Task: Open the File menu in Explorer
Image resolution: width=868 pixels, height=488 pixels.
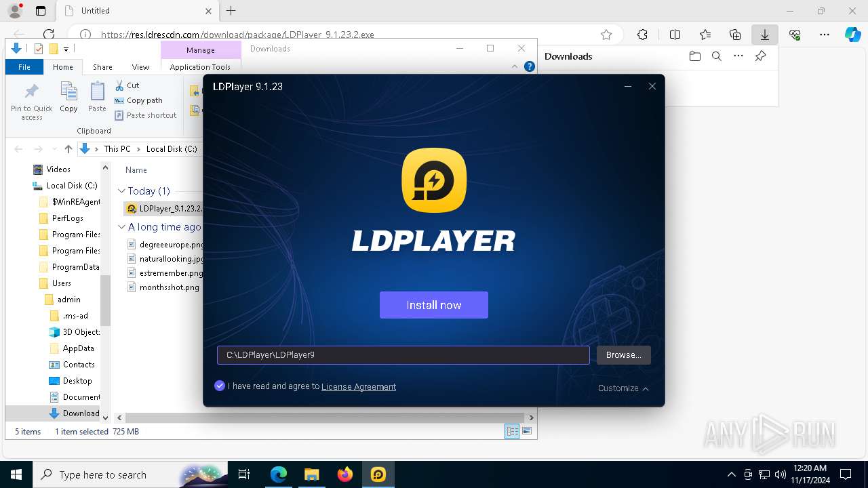Action: (x=24, y=67)
